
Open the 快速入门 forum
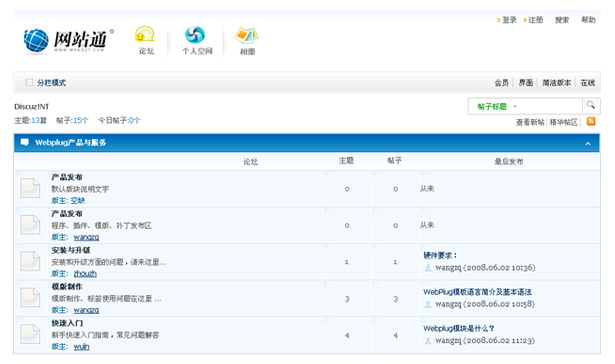pyautogui.click(x=67, y=323)
